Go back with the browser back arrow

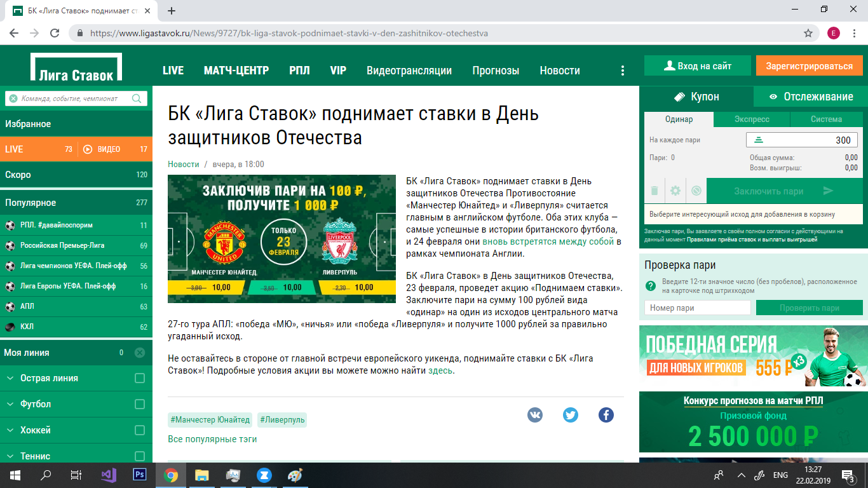pos(14,33)
